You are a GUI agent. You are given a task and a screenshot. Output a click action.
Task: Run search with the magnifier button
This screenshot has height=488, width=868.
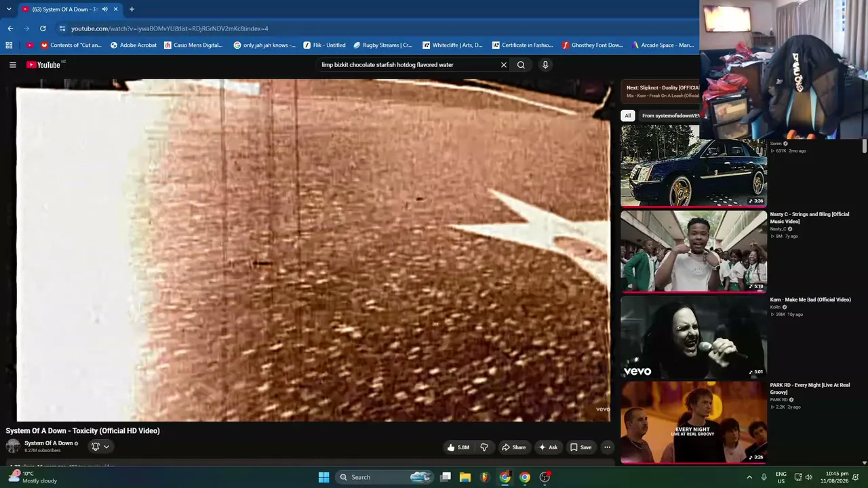coord(521,65)
